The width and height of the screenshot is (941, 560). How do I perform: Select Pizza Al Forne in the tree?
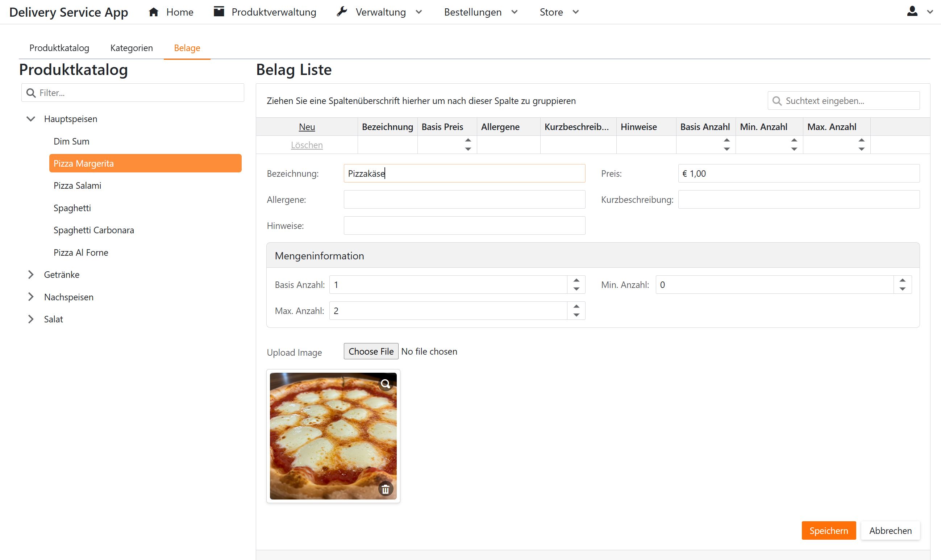coord(81,252)
